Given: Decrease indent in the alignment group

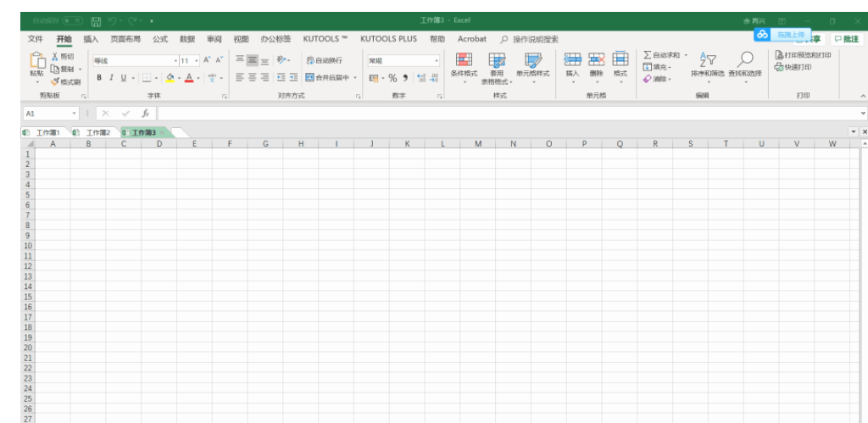Looking at the screenshot, I should 281,78.
